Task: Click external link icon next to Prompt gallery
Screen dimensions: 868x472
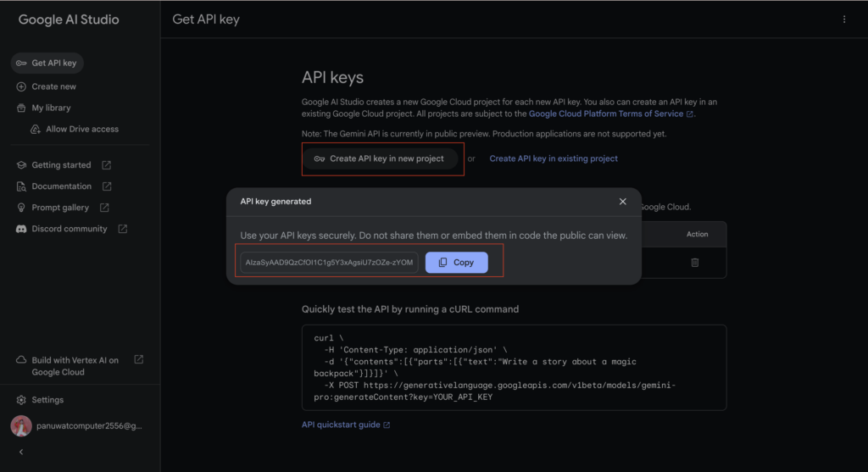Action: click(104, 208)
